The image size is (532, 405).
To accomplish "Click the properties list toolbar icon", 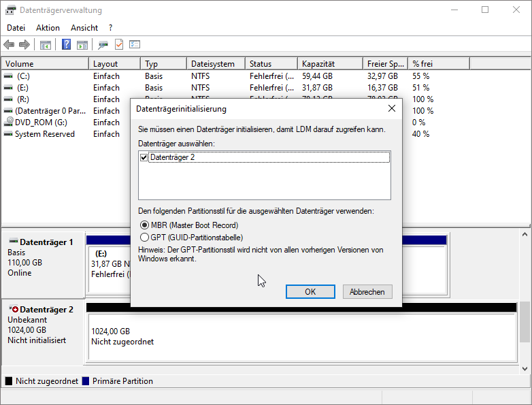I will (135, 45).
